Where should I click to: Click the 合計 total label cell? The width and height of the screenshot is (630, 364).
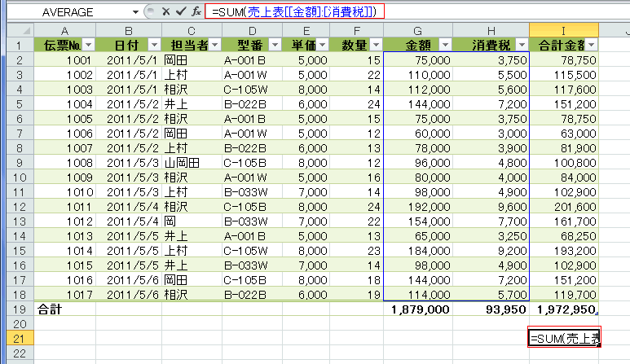click(x=64, y=309)
